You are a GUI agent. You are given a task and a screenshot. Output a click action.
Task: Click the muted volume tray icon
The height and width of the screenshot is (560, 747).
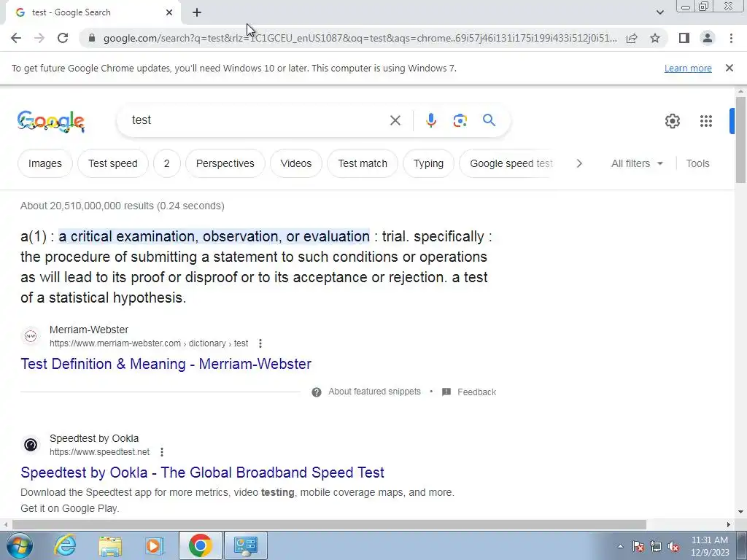673,547
